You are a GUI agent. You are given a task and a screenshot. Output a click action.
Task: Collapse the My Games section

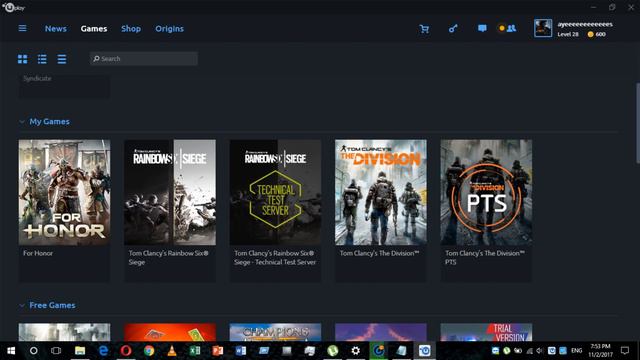pos(22,122)
